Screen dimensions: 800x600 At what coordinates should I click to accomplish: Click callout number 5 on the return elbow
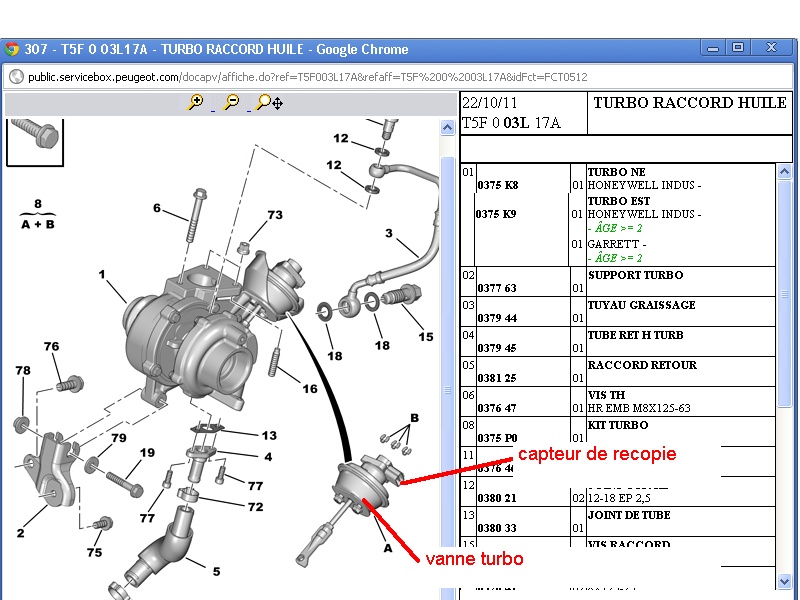216,571
